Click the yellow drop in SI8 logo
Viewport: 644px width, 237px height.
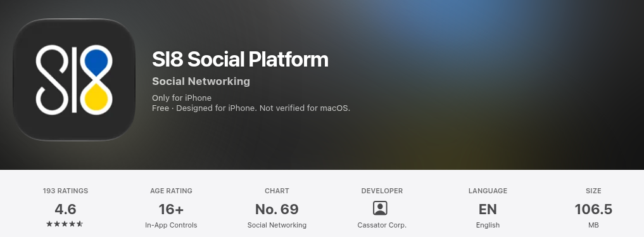pos(96,98)
